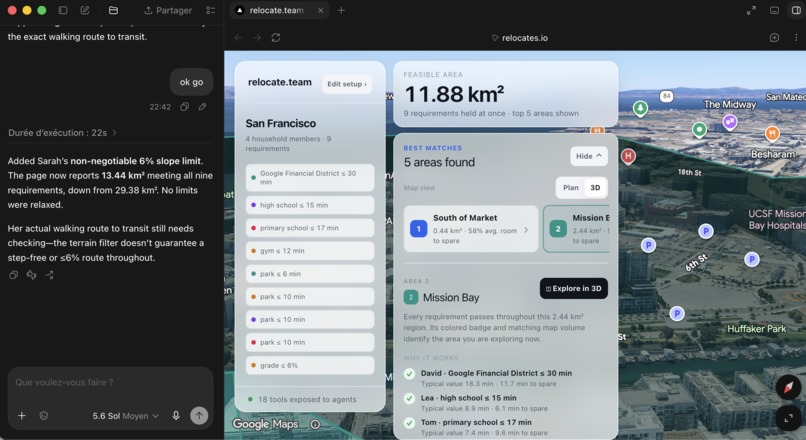Click the icon right of chat plus button
The image size is (806, 440).
point(44,415)
